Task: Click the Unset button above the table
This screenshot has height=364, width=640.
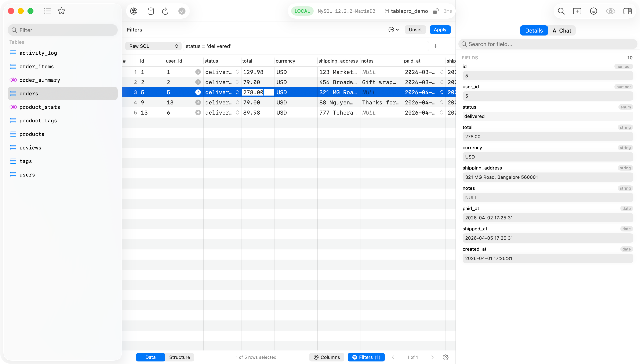Action: (x=415, y=30)
